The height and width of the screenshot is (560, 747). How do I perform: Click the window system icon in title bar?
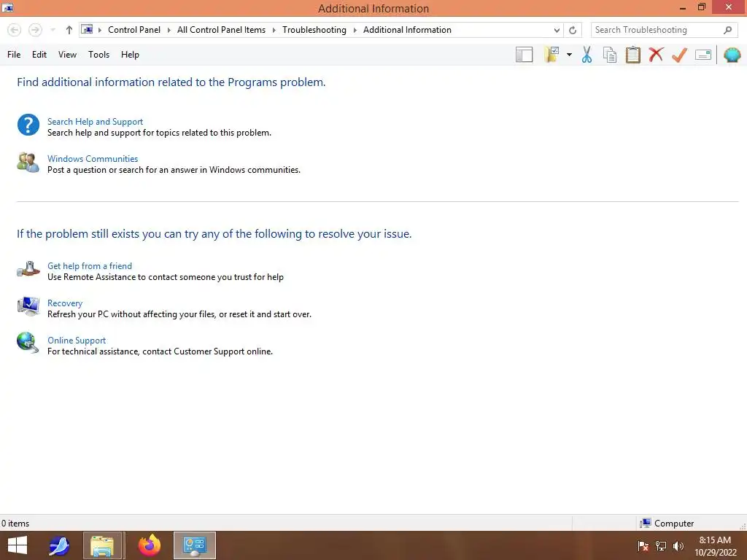tap(7, 7)
